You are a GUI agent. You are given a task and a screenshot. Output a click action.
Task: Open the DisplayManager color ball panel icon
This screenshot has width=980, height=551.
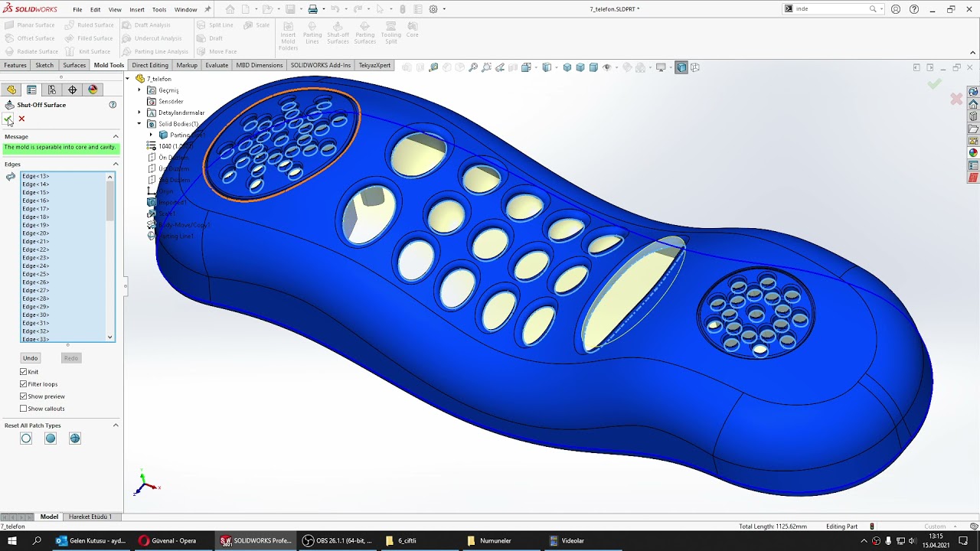93,90
